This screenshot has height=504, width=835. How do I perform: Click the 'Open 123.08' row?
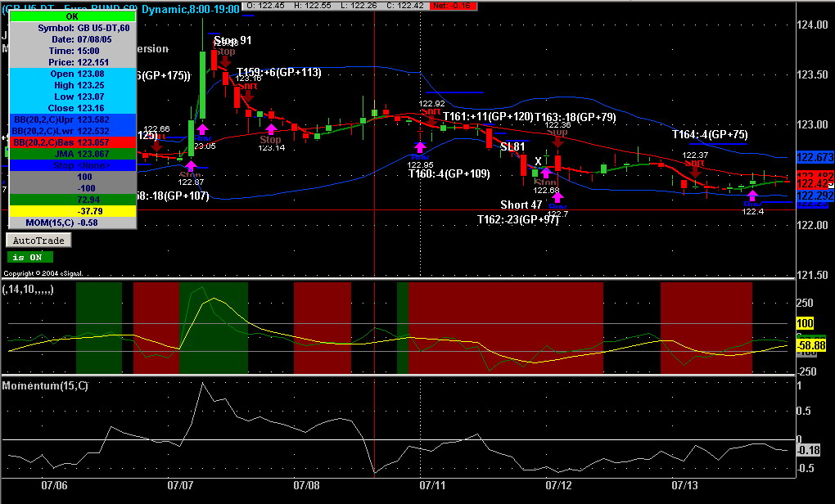73,74
